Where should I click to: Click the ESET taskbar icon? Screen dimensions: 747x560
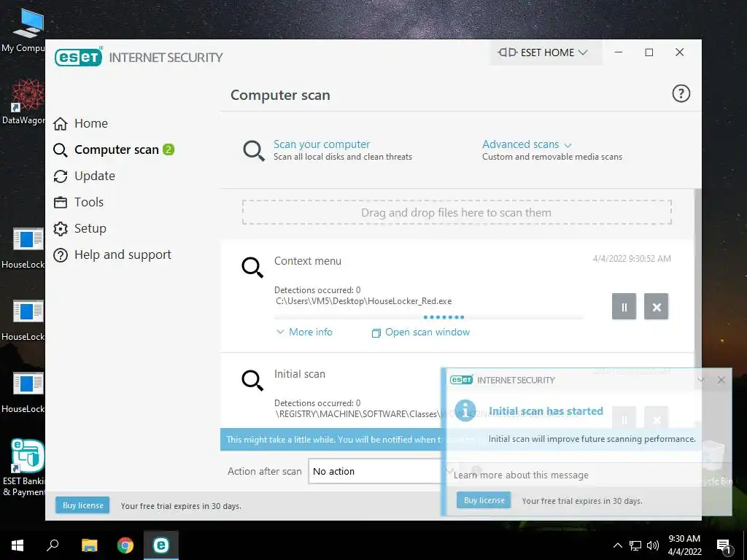tap(161, 545)
